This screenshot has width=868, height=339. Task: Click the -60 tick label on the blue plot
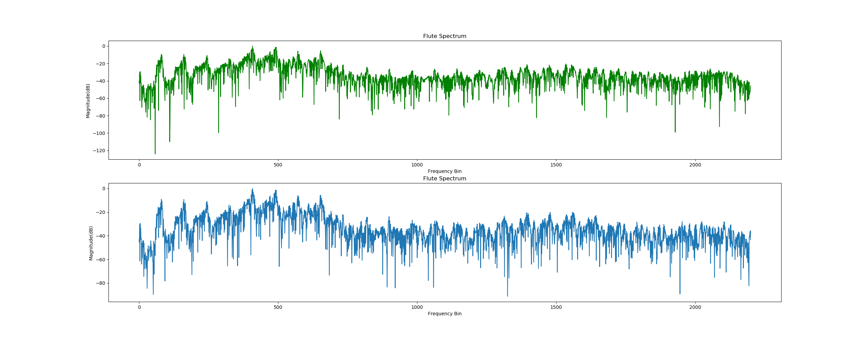pos(100,260)
